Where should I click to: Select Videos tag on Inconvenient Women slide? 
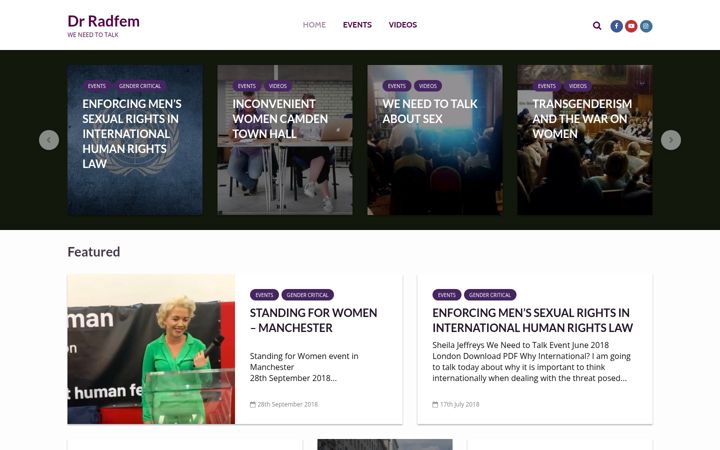pos(277,86)
